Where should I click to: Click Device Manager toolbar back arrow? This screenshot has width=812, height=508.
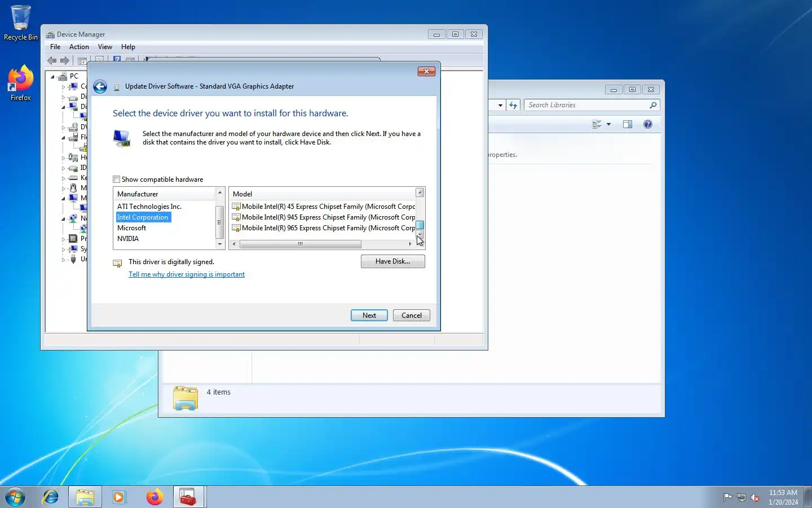click(52, 60)
